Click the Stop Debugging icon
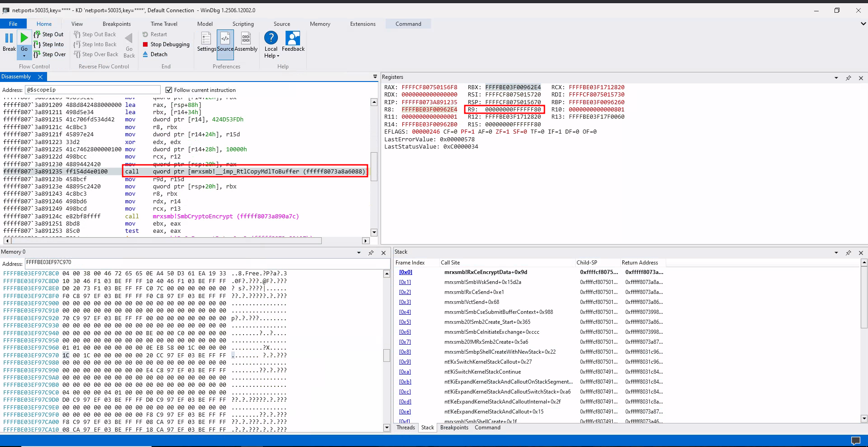This screenshot has width=868, height=447. coord(145,44)
